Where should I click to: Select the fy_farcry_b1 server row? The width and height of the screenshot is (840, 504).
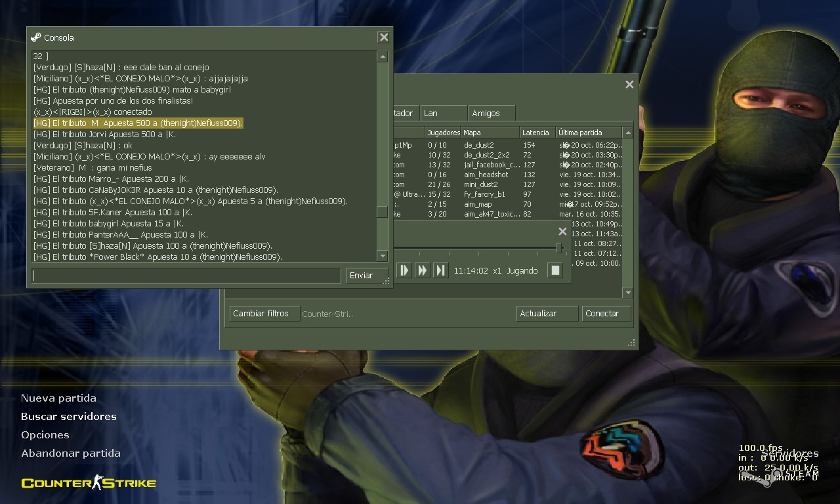507,194
